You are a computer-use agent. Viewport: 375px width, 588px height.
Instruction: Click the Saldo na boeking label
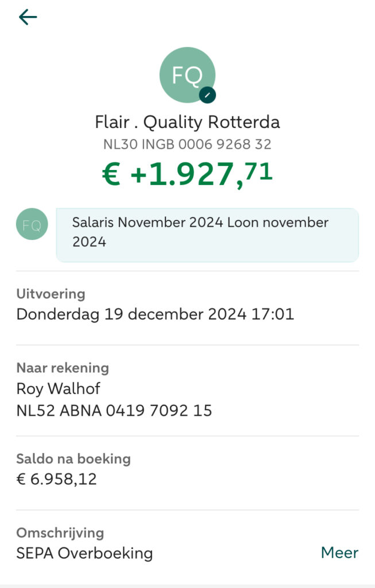[x=74, y=459]
